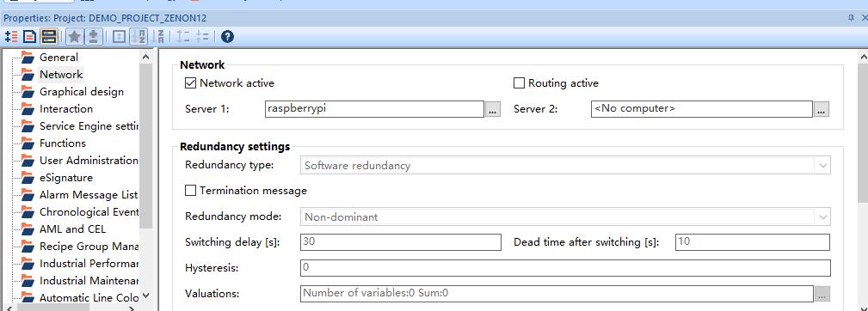Click the eSignature folder icon
Viewport: 868px width, 311px height.
pyautogui.click(x=28, y=177)
